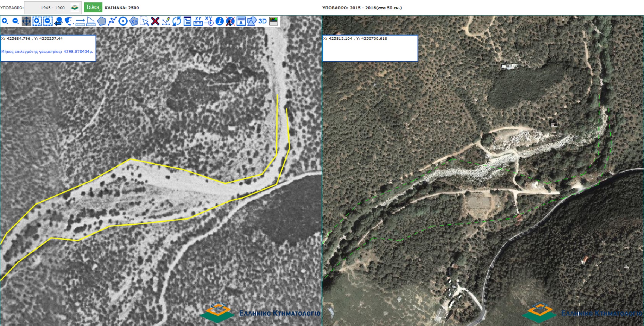The height and width of the screenshot is (326, 644).
Task: Zoom to full extent of Greece
Action: pyautogui.click(x=69, y=21)
